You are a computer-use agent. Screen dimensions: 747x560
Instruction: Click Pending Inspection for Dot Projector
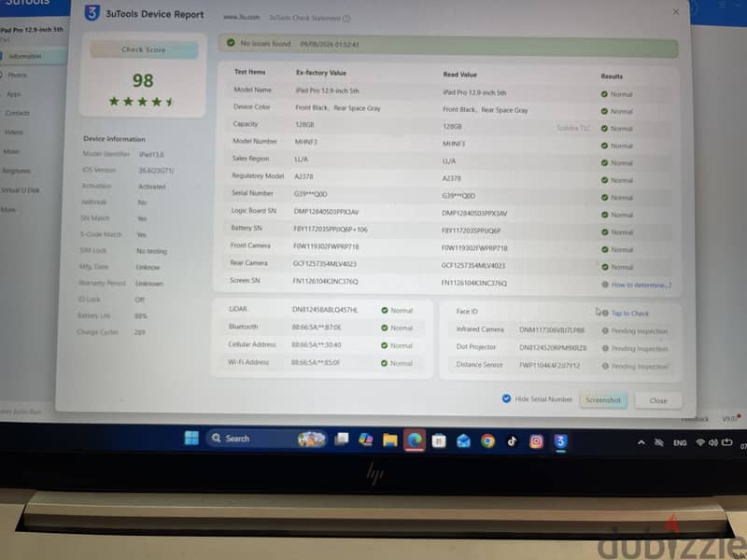click(x=635, y=348)
